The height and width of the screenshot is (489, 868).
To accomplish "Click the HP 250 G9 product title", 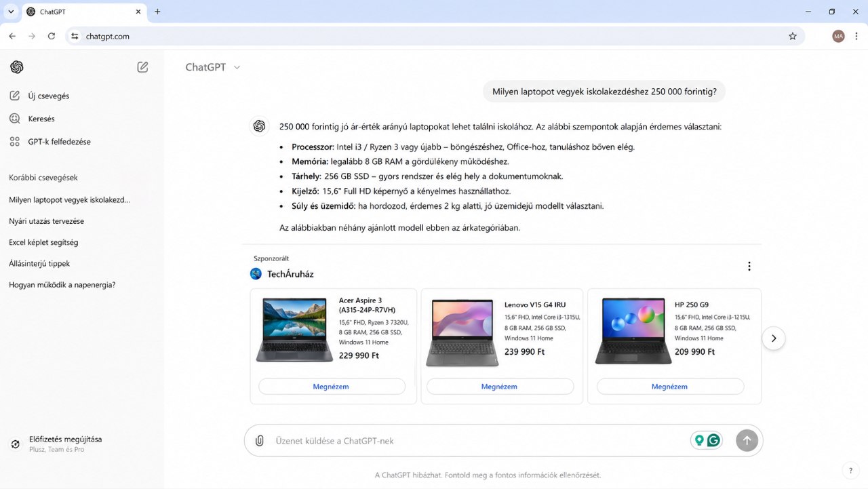I will coord(692,305).
